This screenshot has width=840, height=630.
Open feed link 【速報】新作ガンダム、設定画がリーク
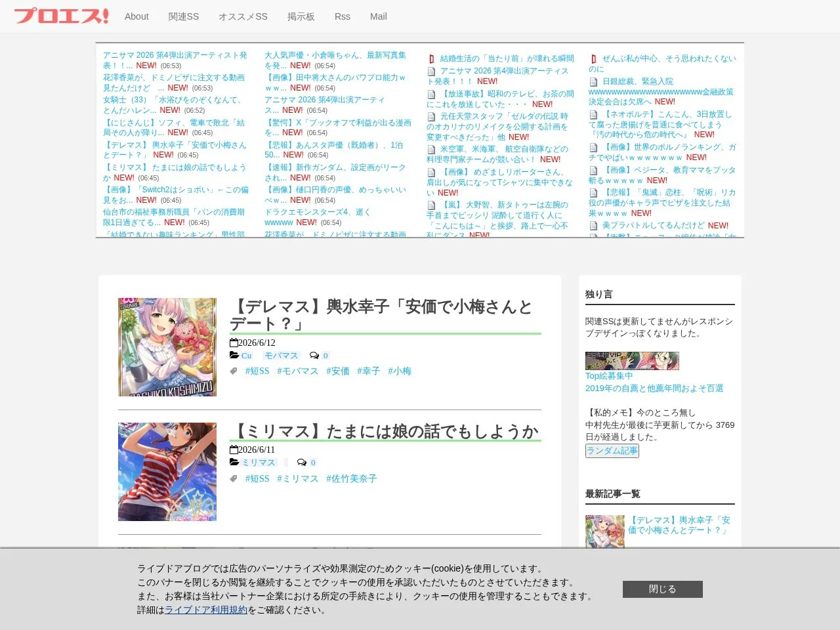335,173
